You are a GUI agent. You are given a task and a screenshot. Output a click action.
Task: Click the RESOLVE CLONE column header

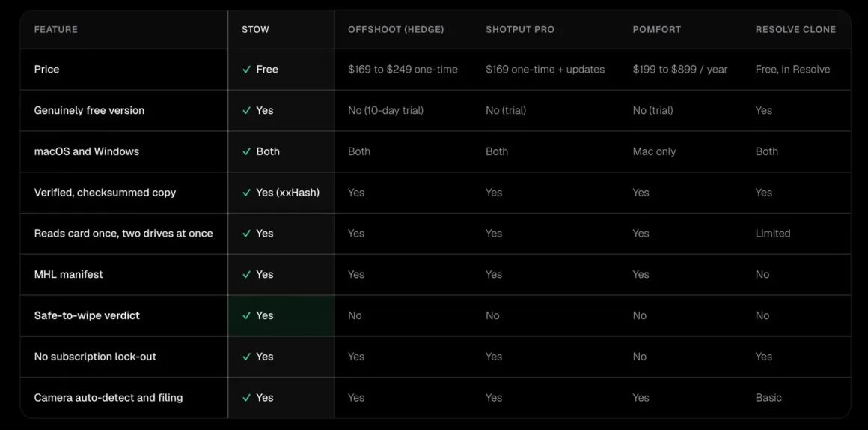tap(795, 30)
